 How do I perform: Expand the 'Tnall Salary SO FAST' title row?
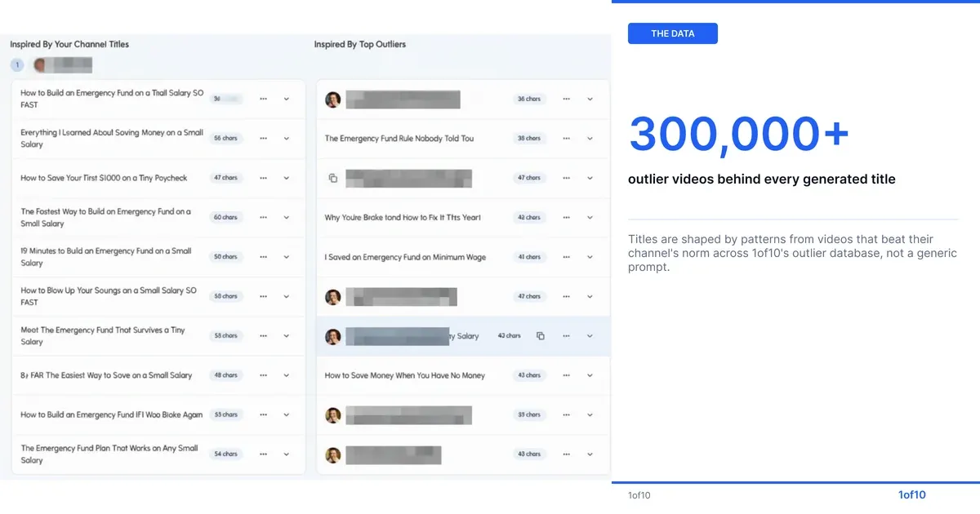(x=287, y=99)
